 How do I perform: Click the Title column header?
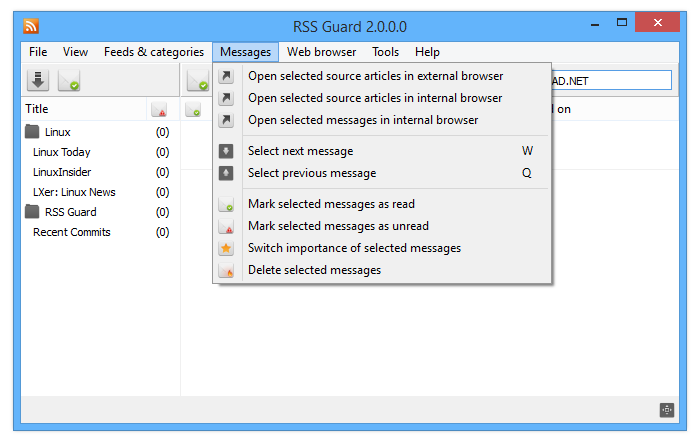click(84, 109)
